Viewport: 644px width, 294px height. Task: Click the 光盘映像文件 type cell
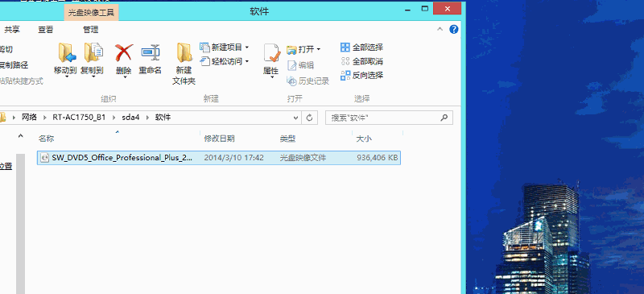[303, 158]
